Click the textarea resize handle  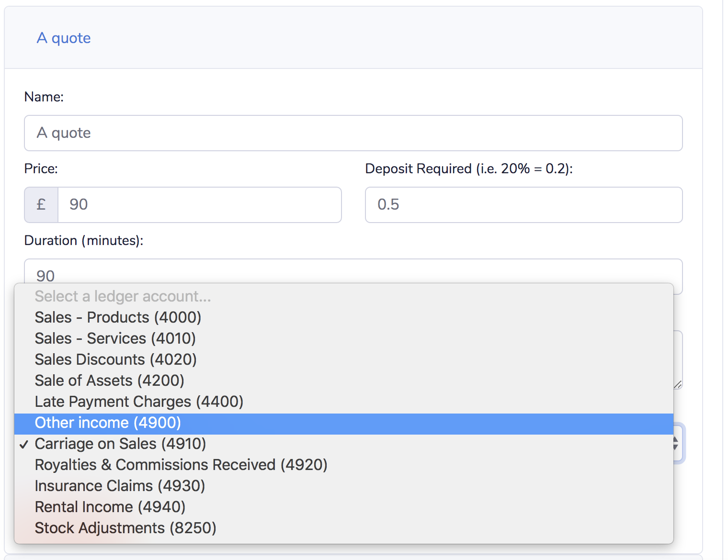678,385
